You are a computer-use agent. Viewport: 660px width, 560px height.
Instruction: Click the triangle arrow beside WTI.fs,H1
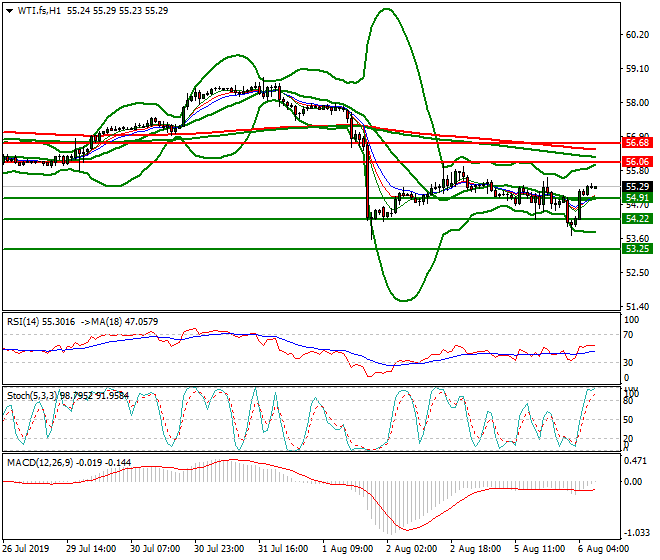click(9, 9)
